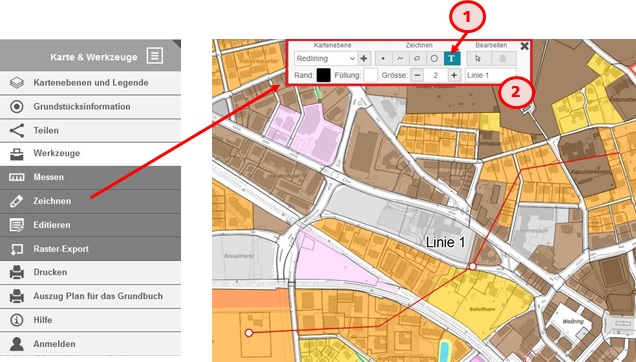Click the Linie 1 text input field
636x362 pixels.
[491, 75]
